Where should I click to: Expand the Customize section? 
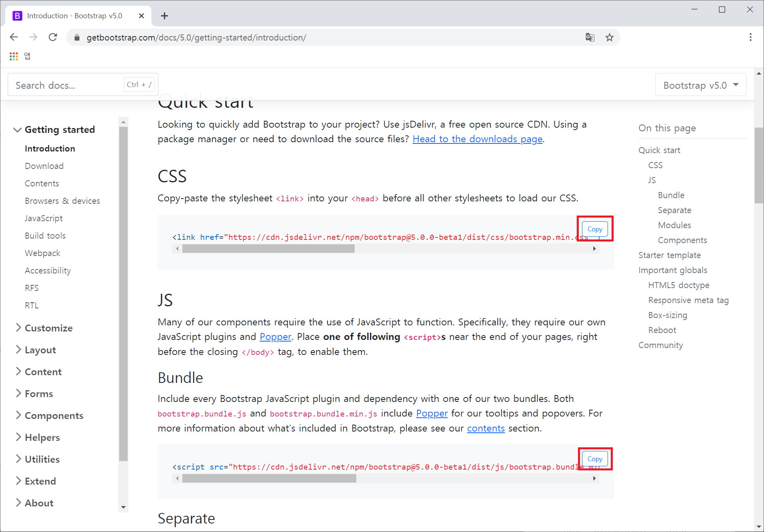(x=44, y=328)
